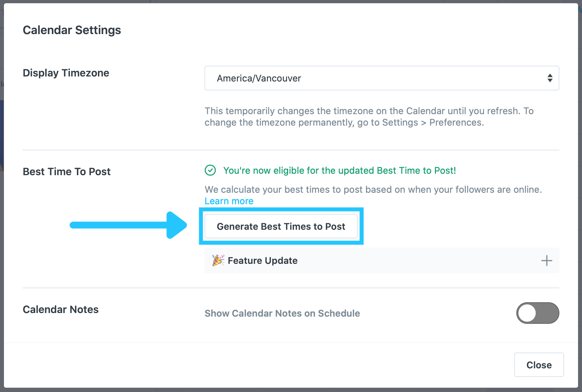This screenshot has height=392, width=582.
Task: Click Generate Best Times to Post button
Action: (281, 226)
